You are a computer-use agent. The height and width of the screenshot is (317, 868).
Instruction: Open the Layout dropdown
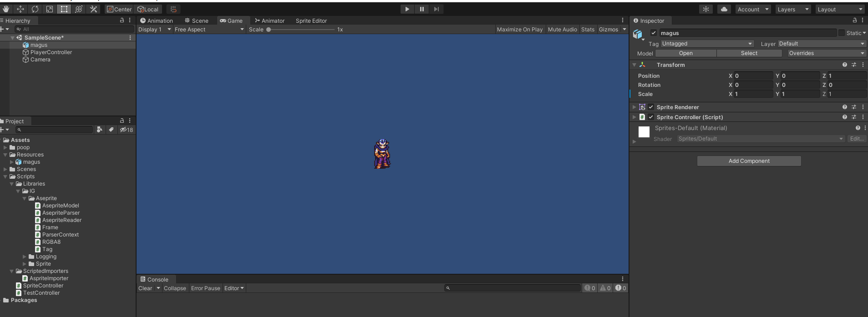pyautogui.click(x=839, y=9)
